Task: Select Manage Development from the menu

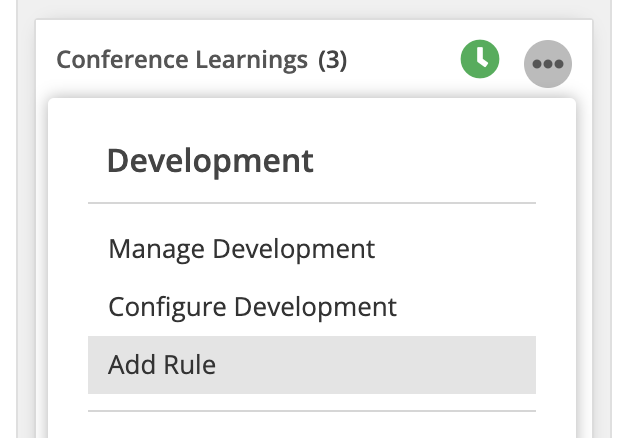Action: [242, 249]
